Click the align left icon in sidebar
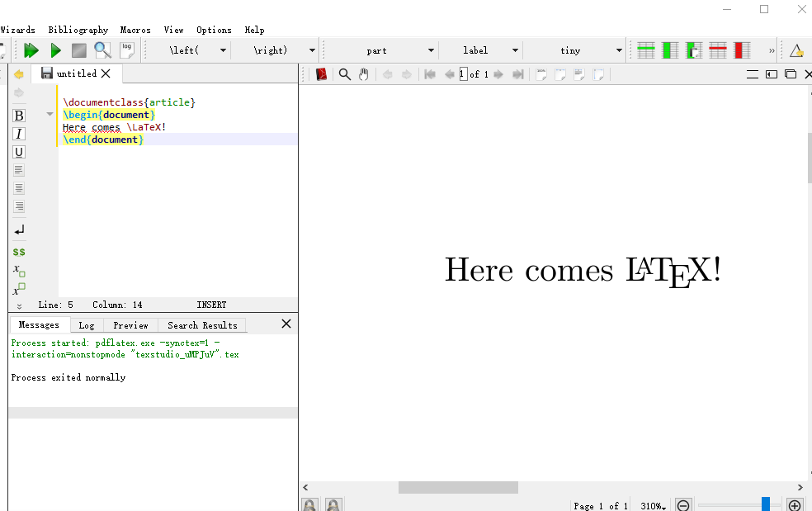Viewport: 812px width, 511px height. [19, 170]
